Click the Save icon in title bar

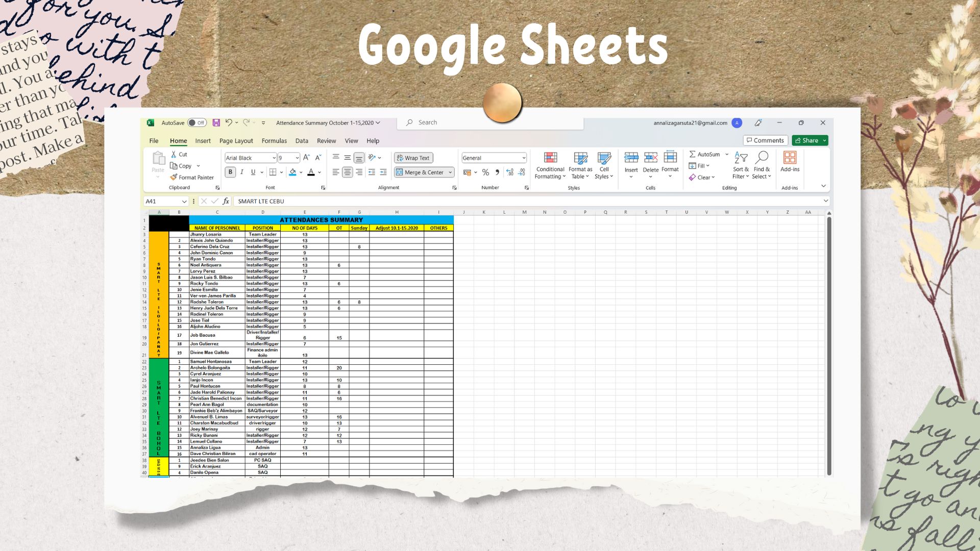point(216,123)
